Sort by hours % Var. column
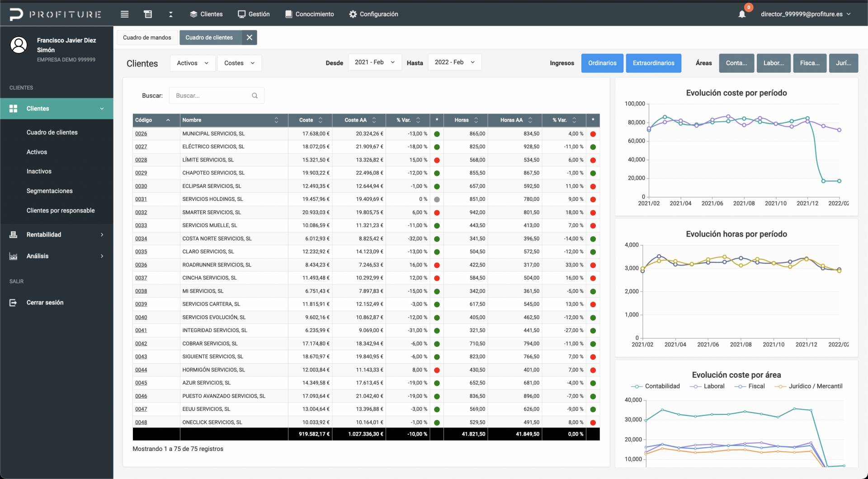This screenshot has height=479, width=868. 574,120
